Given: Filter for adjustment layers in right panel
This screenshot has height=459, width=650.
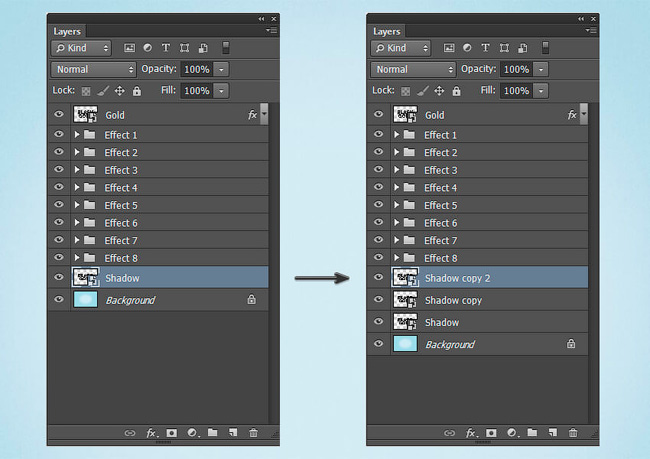Looking at the screenshot, I should click(467, 48).
